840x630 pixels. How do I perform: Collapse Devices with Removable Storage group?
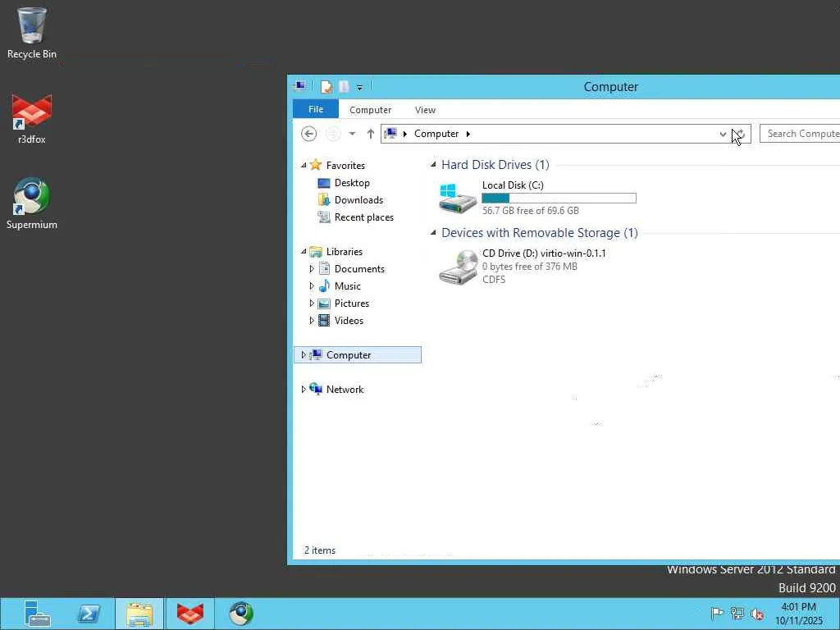(433, 232)
